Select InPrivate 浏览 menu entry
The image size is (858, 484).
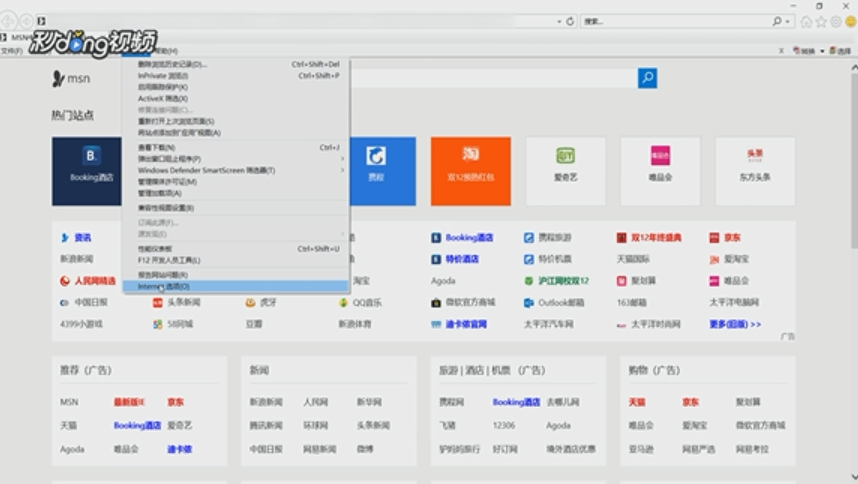(x=235, y=75)
